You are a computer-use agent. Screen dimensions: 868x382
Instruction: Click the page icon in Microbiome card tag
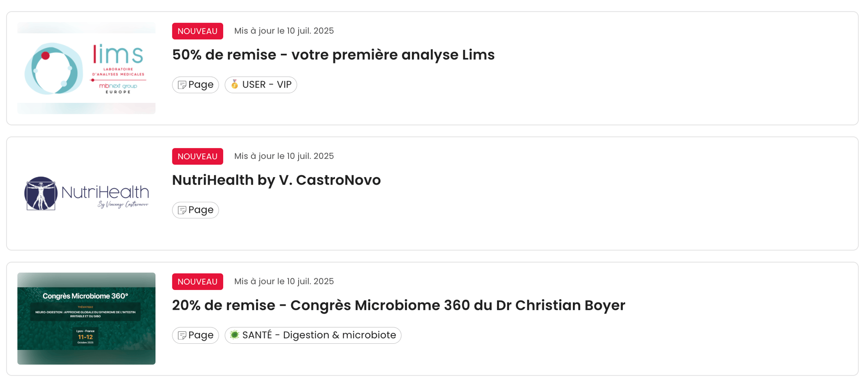[x=182, y=336]
